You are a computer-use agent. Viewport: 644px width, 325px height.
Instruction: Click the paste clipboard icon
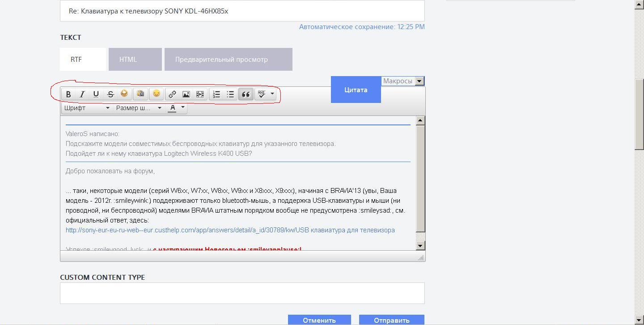140,94
